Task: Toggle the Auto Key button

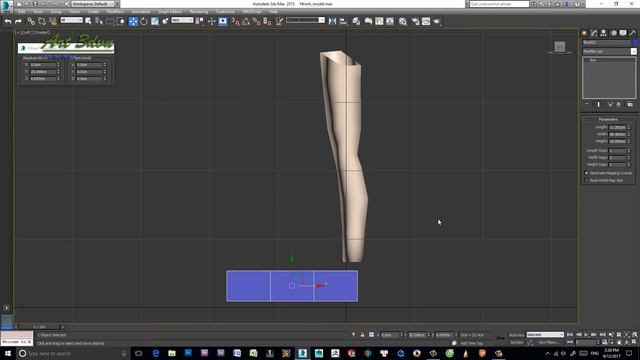Action: click(x=516, y=335)
